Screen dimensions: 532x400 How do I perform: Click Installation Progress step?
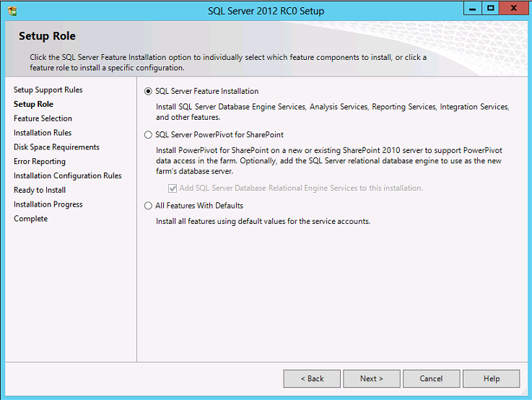click(x=48, y=204)
